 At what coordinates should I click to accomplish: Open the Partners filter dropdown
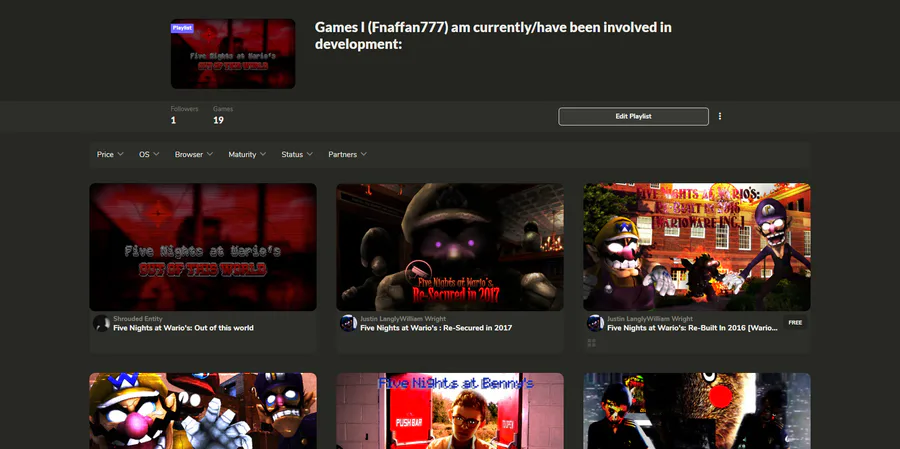347,154
